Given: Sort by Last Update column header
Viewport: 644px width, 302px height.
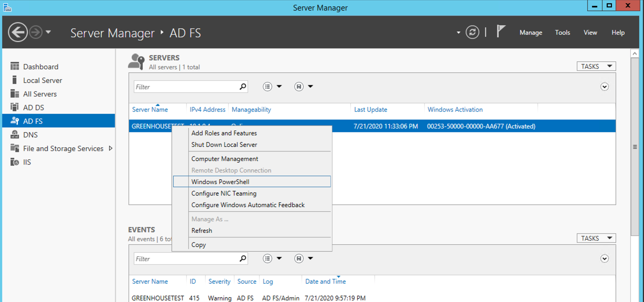Looking at the screenshot, I should 370,110.
